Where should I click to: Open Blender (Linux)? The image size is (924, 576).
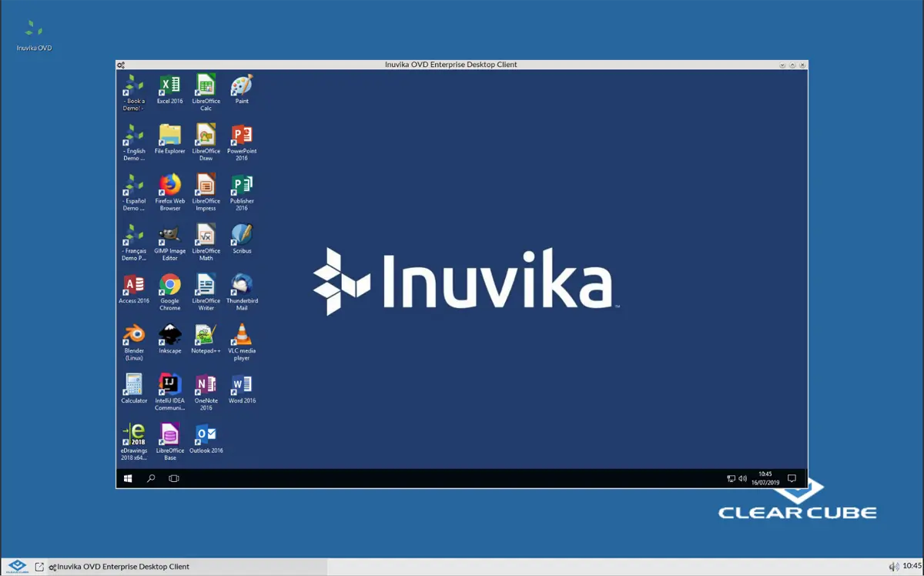pos(134,343)
